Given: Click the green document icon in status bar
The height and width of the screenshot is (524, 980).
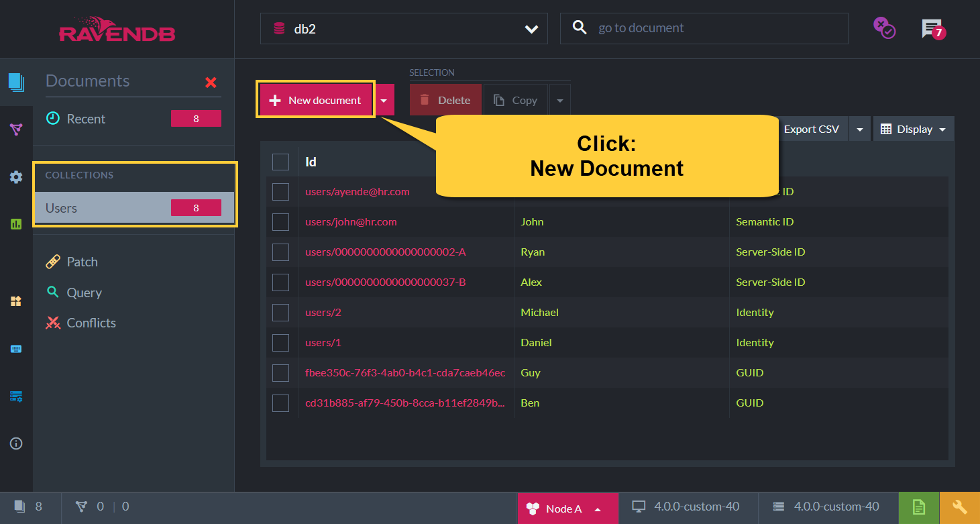Looking at the screenshot, I should (919, 508).
